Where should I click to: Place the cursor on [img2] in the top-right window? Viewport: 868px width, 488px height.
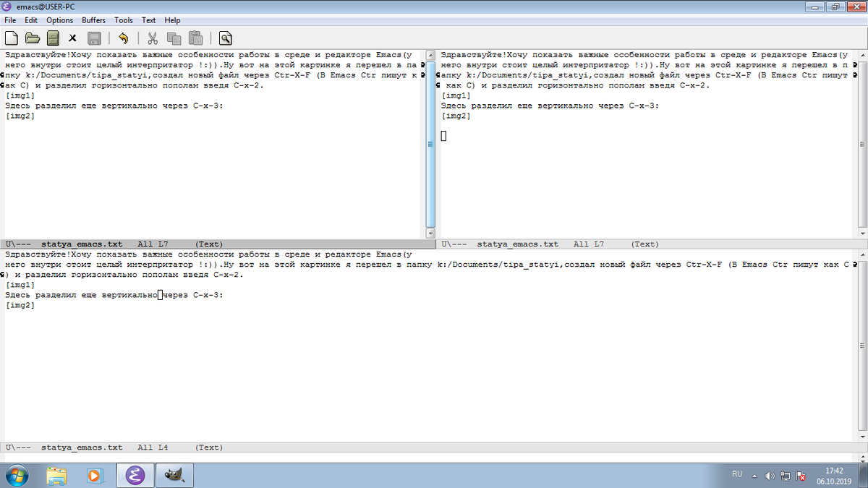pos(456,116)
